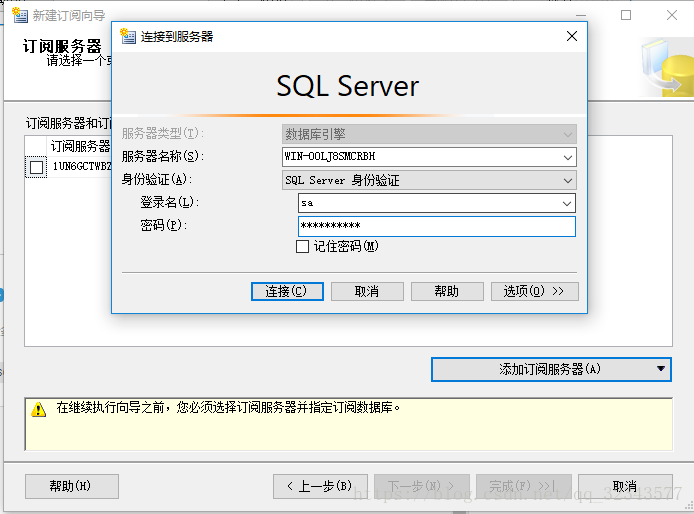Open the Add Subscriber button arrow menu
The height and width of the screenshot is (514, 694).
coord(661,369)
